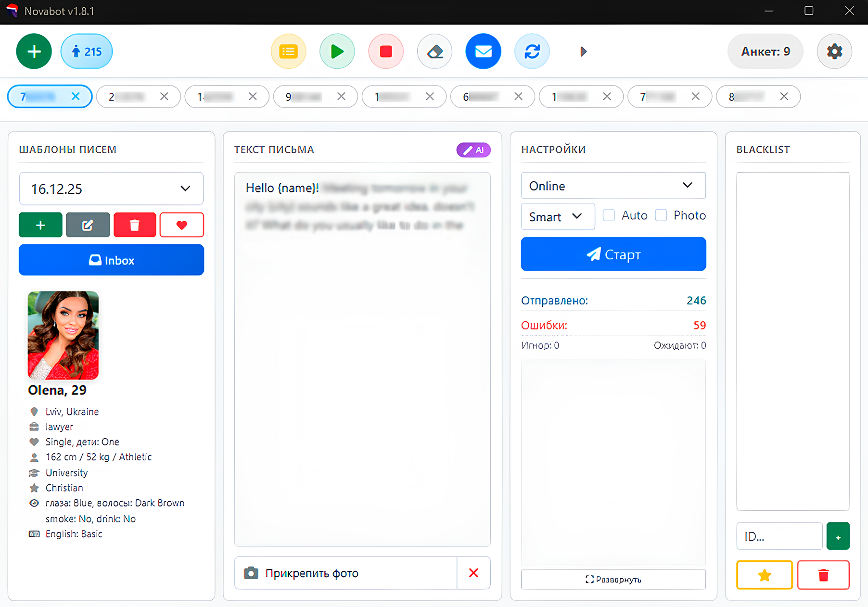Open the 16.12.25 template dropdown

pyautogui.click(x=111, y=189)
